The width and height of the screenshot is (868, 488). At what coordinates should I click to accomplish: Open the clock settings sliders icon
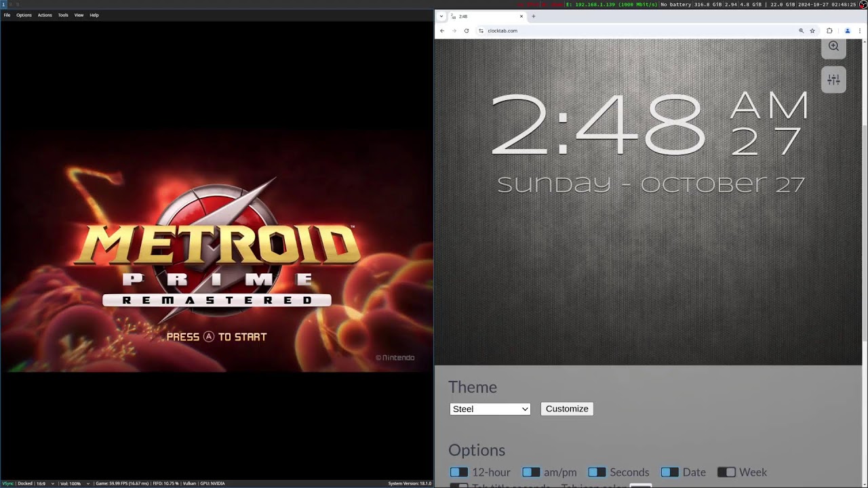833,80
